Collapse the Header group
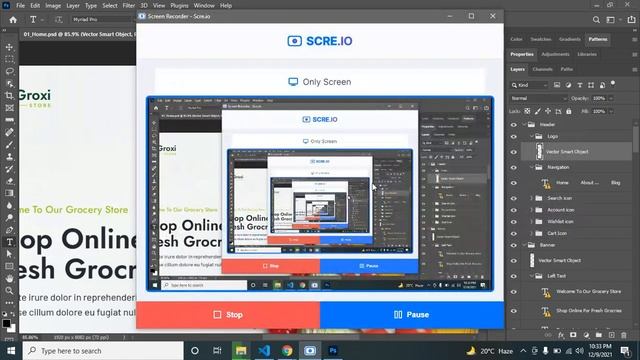This screenshot has width=640, height=360. (524, 124)
